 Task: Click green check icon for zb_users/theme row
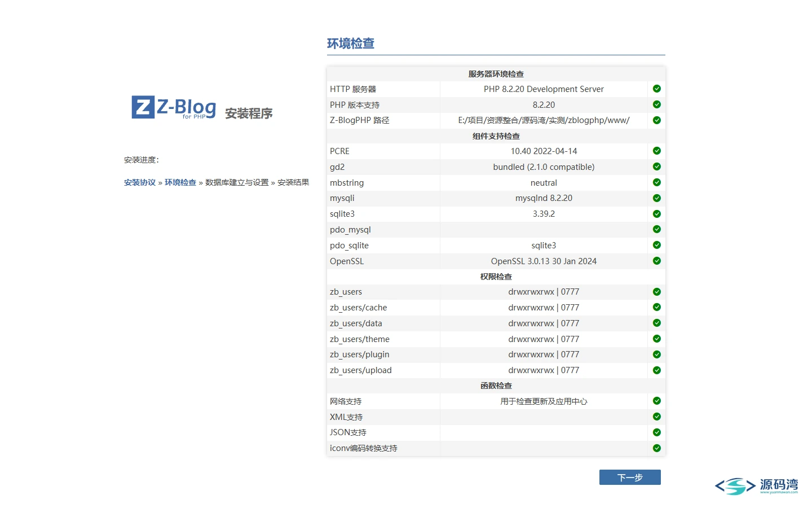[x=657, y=339]
